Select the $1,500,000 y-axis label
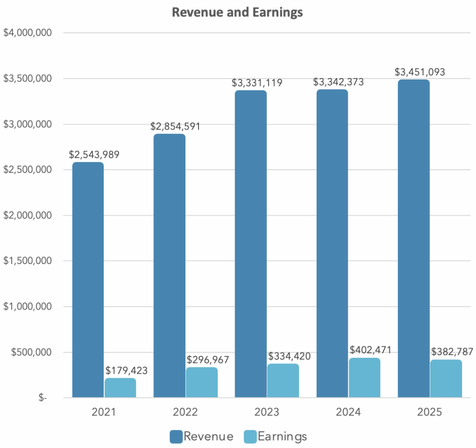 (27, 261)
